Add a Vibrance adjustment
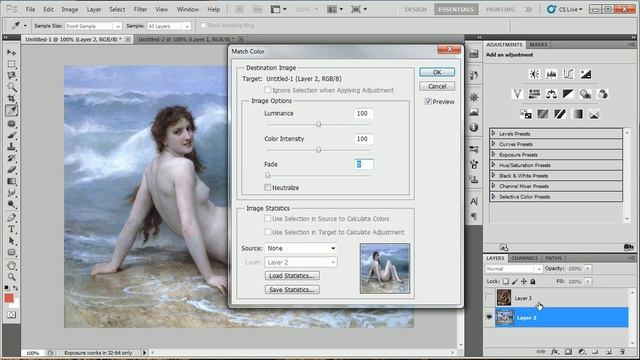The height and width of the screenshot is (360, 640). [517, 94]
